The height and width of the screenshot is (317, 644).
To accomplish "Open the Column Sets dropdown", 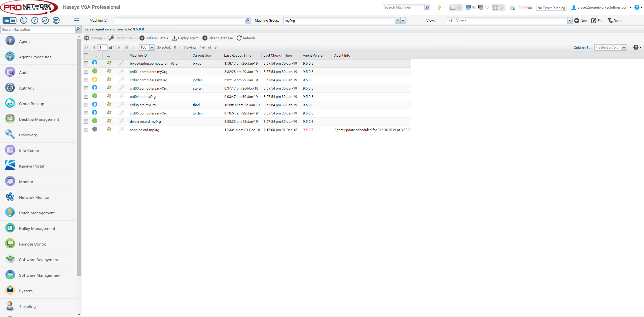I will point(154,38).
